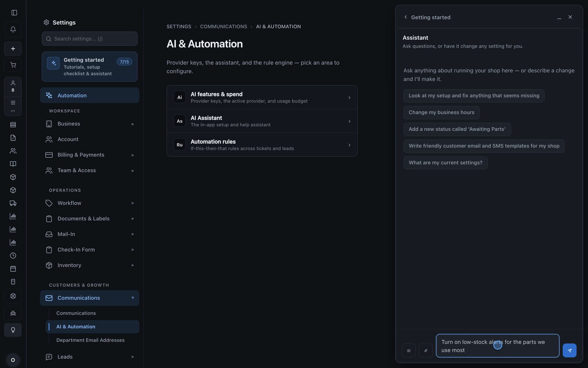Click COMMUNICATIONS breadcrumb
This screenshot has width=588, height=368.
(x=223, y=27)
